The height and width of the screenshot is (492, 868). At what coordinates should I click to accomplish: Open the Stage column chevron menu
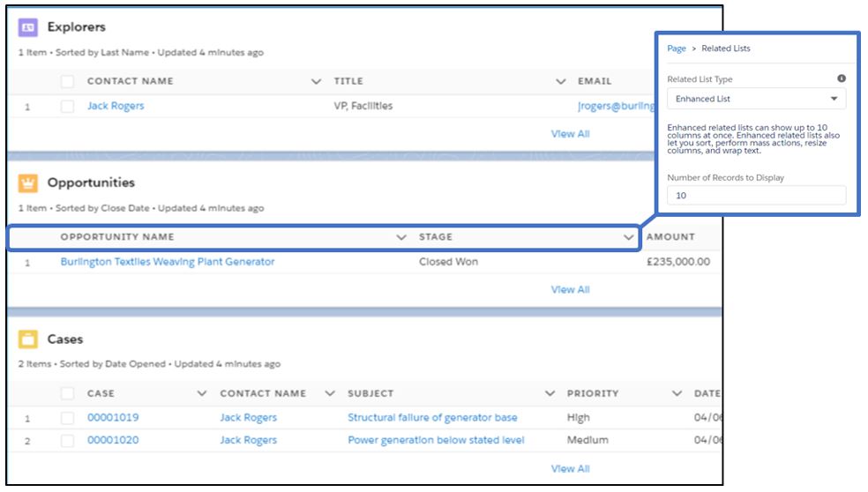pos(628,237)
